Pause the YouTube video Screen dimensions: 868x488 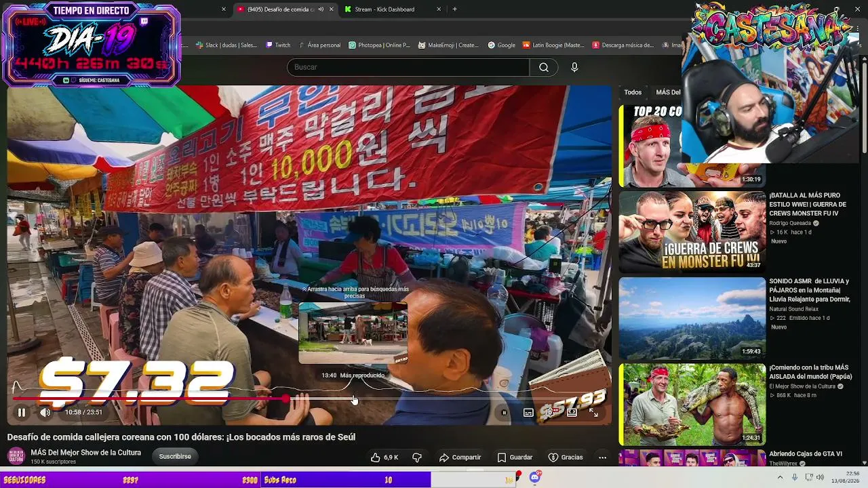pyautogui.click(x=22, y=412)
